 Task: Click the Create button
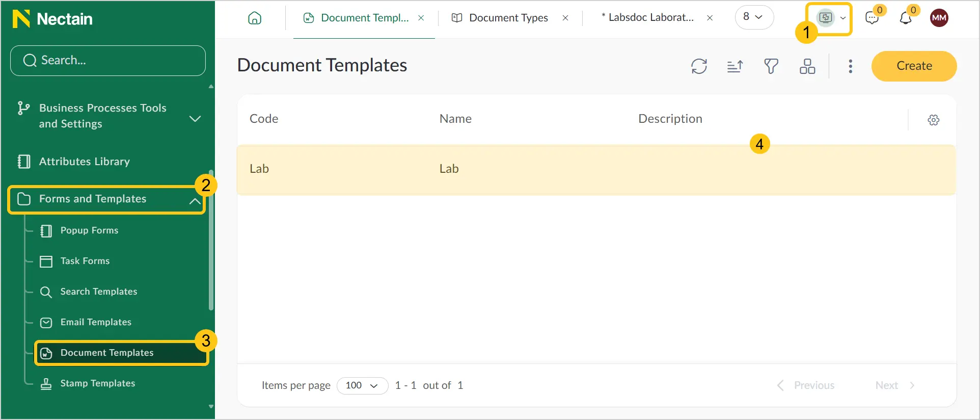914,66
